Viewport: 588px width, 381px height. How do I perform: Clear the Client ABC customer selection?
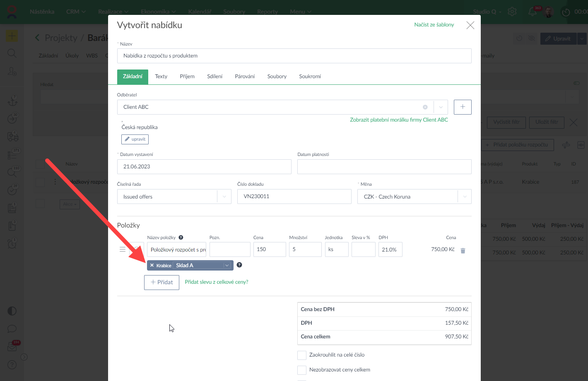pos(425,107)
